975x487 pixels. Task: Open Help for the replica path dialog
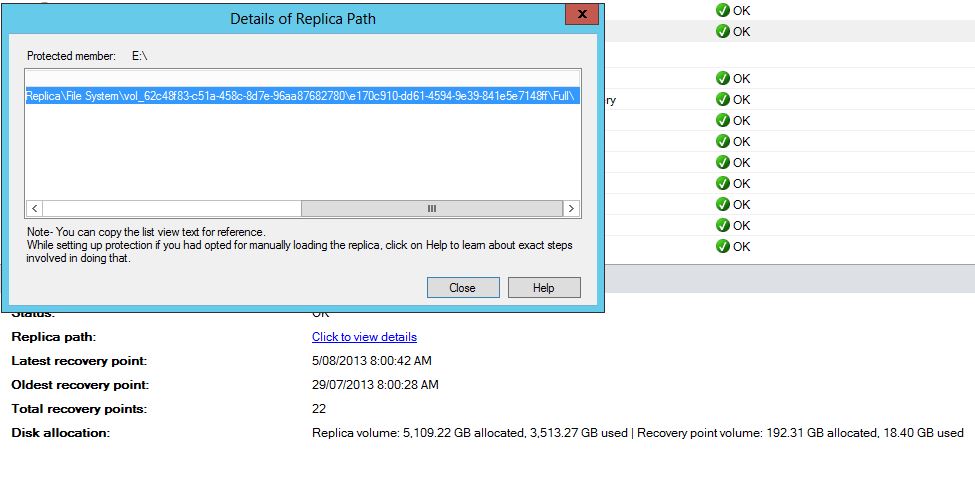tap(543, 287)
